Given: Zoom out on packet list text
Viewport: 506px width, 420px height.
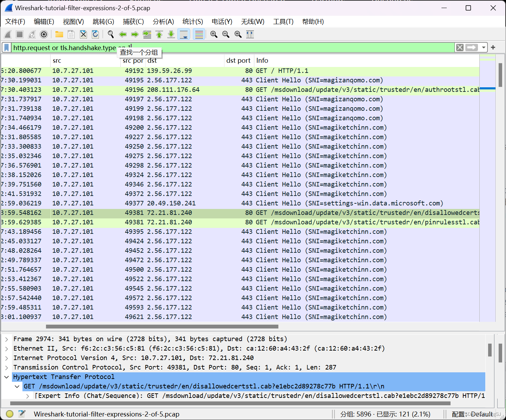Looking at the screenshot, I should tap(226, 34).
